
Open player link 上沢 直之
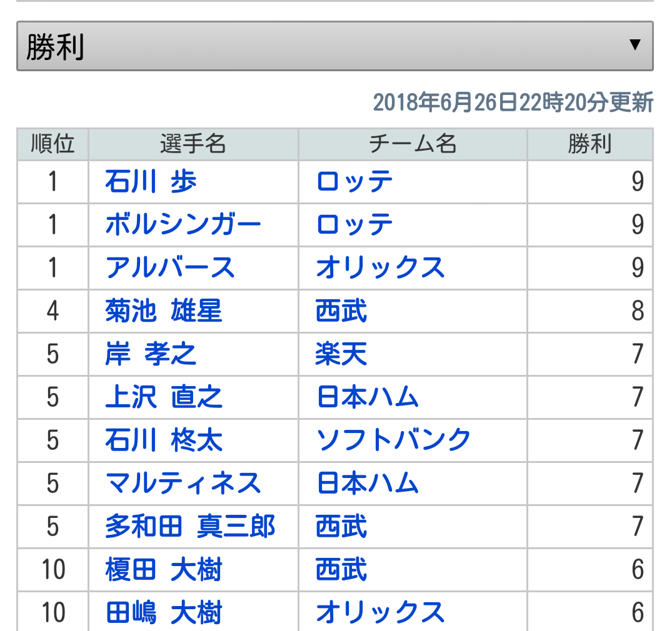click(164, 397)
